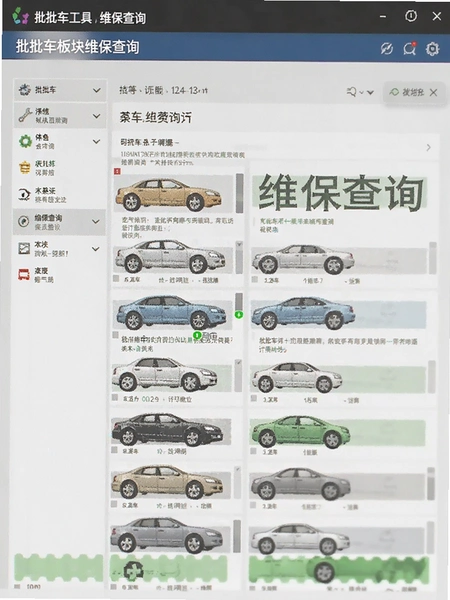Viewport: 450px width, 600px height.
Task: Expand the 批批车 sidebar chevron
Action: coord(97,90)
